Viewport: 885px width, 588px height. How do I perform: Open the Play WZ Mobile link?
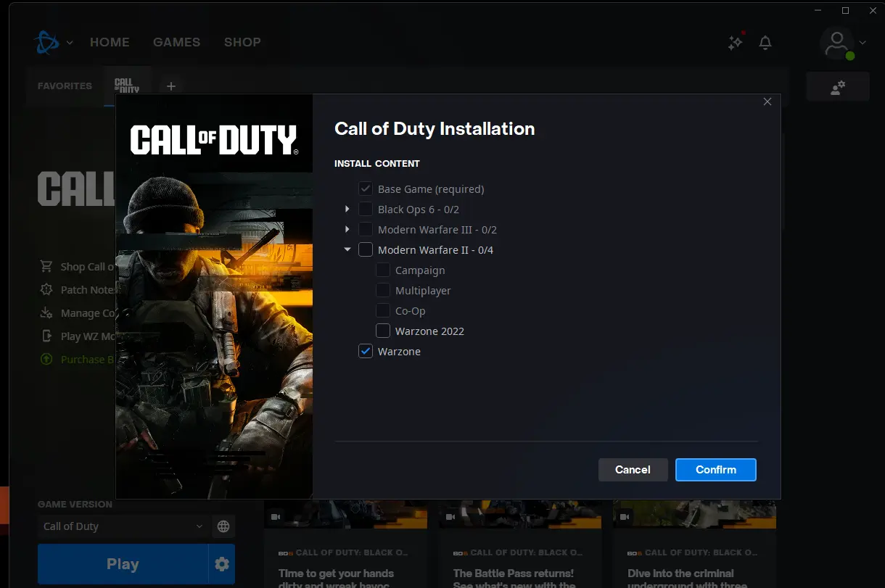[x=88, y=336]
